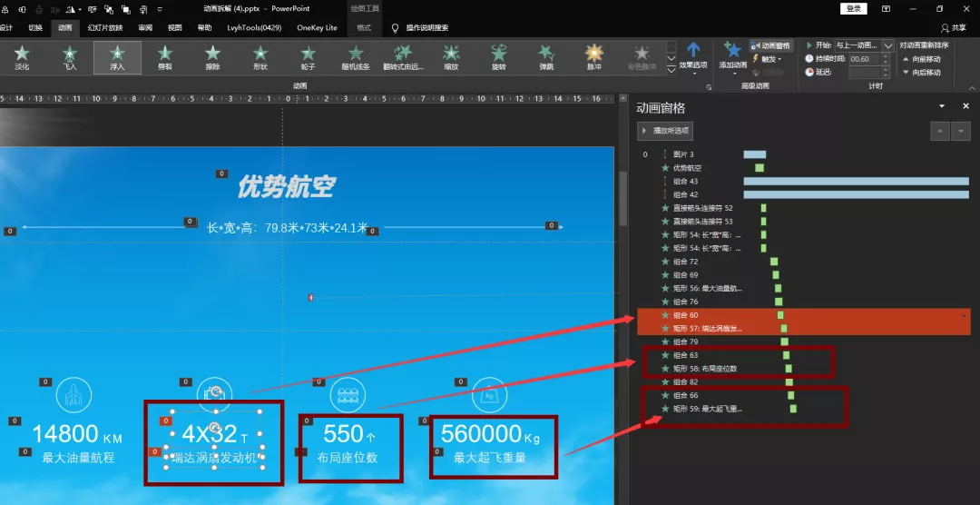Select the 淡化 fade animation effect
The width and height of the screenshot is (980, 505).
22,57
